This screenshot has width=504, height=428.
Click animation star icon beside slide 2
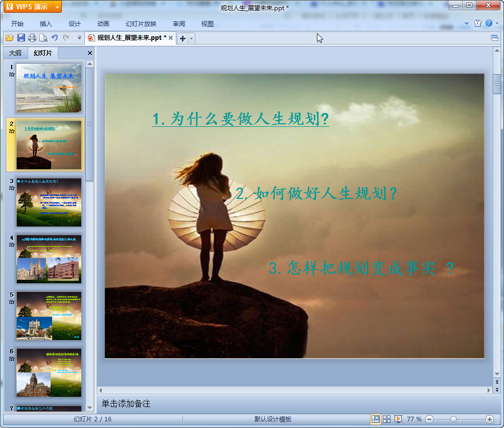[x=12, y=131]
